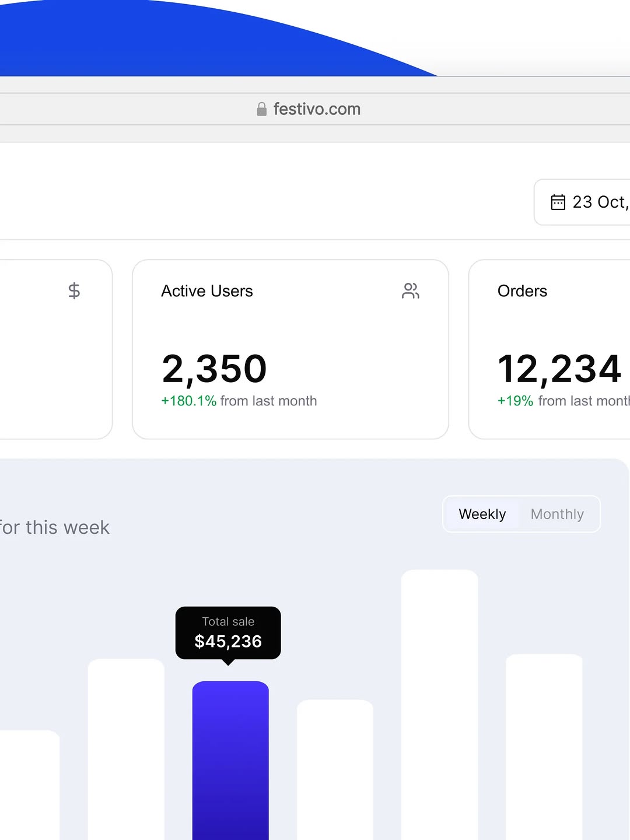This screenshot has height=840, width=630.
Task: Keep Weekly view selected
Action: [482, 514]
